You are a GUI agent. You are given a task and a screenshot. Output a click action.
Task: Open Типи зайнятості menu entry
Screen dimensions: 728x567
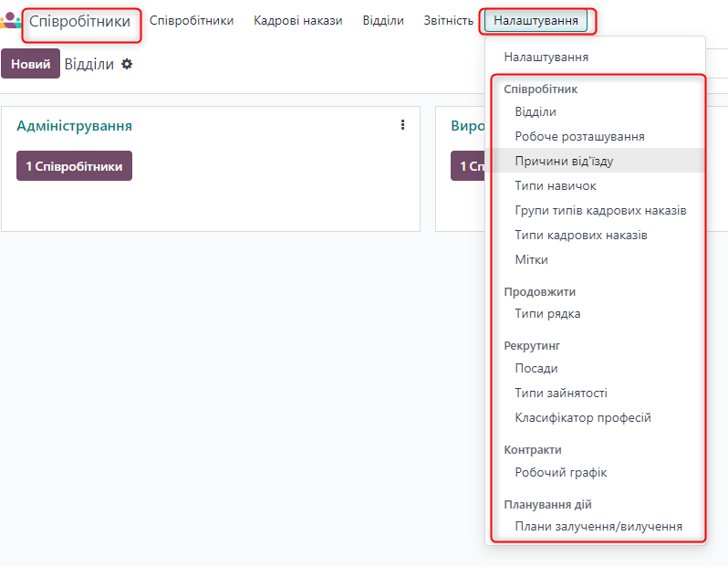pos(595,394)
